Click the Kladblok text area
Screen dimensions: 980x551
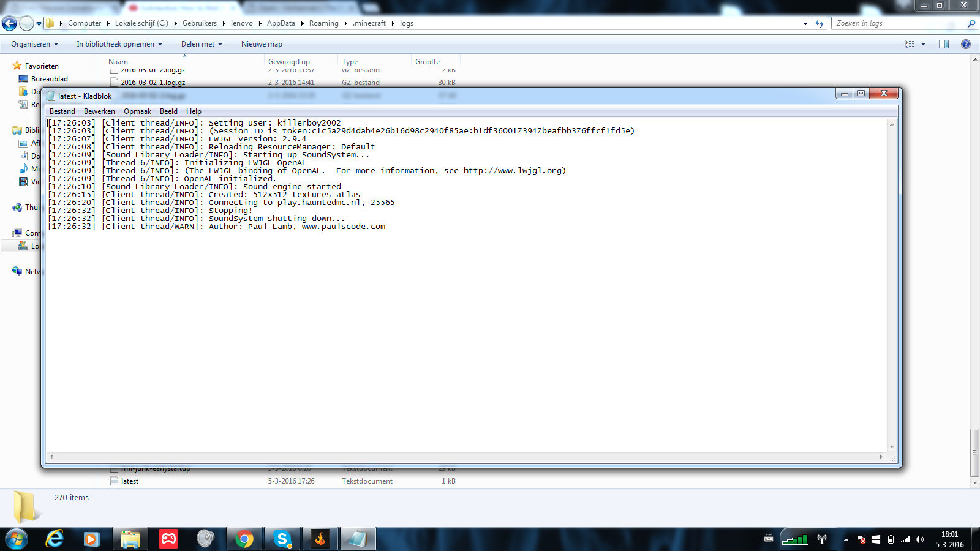[466, 285]
